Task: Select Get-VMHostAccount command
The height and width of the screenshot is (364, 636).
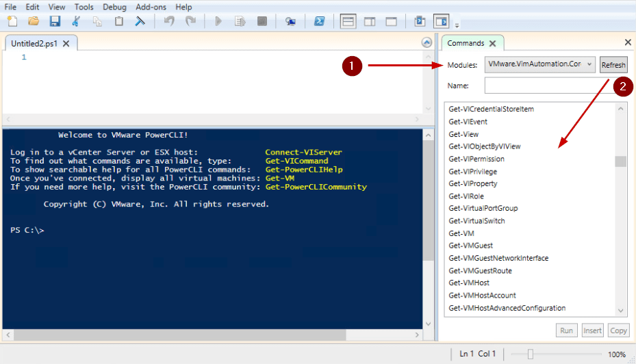Action: 482,296
